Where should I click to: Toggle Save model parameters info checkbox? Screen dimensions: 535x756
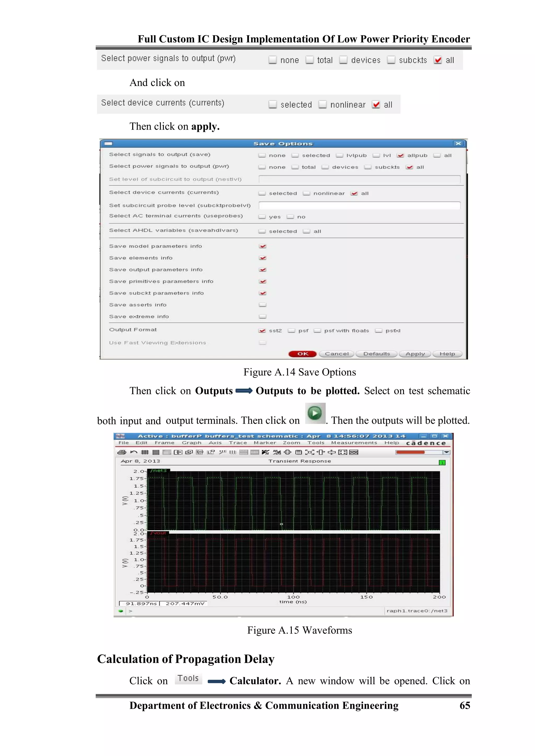click(x=263, y=246)
